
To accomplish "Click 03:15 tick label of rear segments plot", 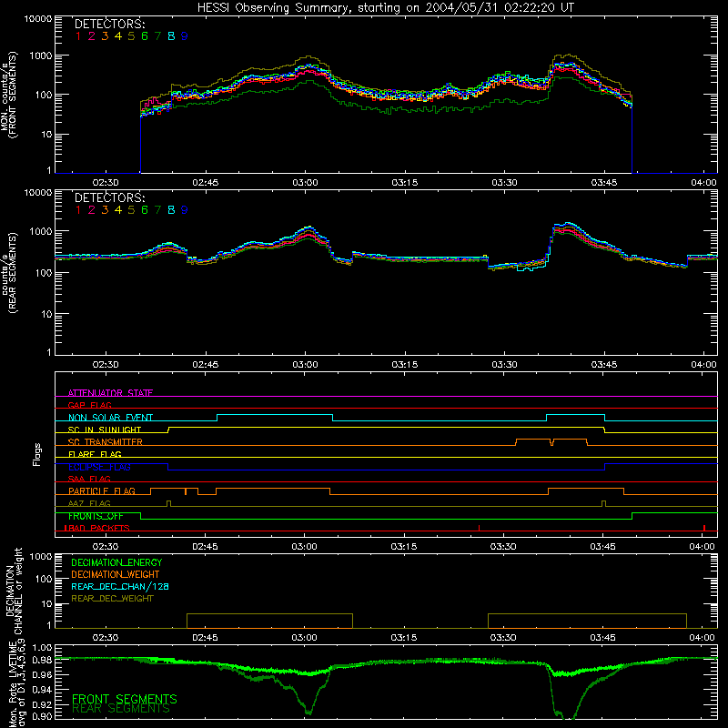I will [x=404, y=365].
